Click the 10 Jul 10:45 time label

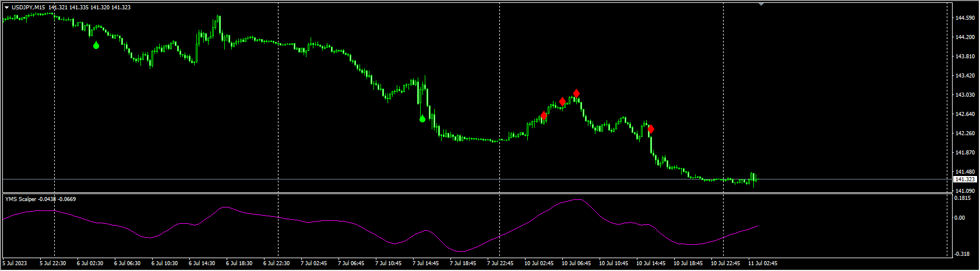[614, 263]
